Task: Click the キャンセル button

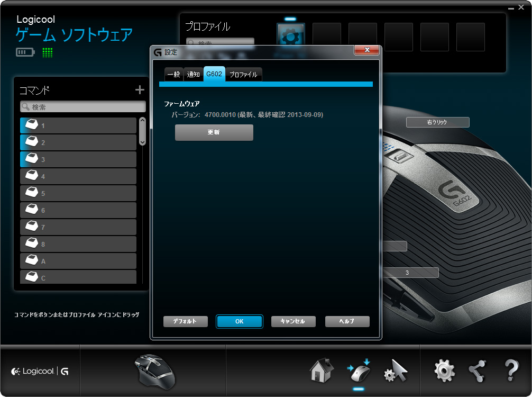Action: pyautogui.click(x=293, y=321)
